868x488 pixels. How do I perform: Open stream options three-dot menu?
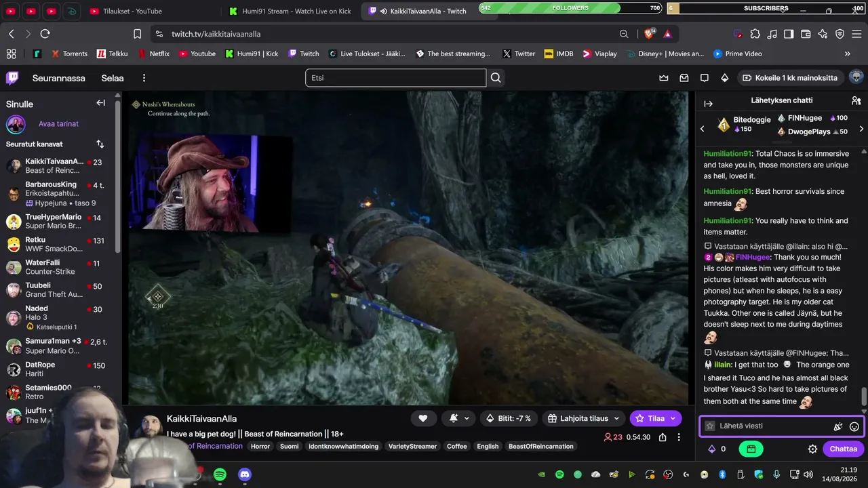(679, 437)
